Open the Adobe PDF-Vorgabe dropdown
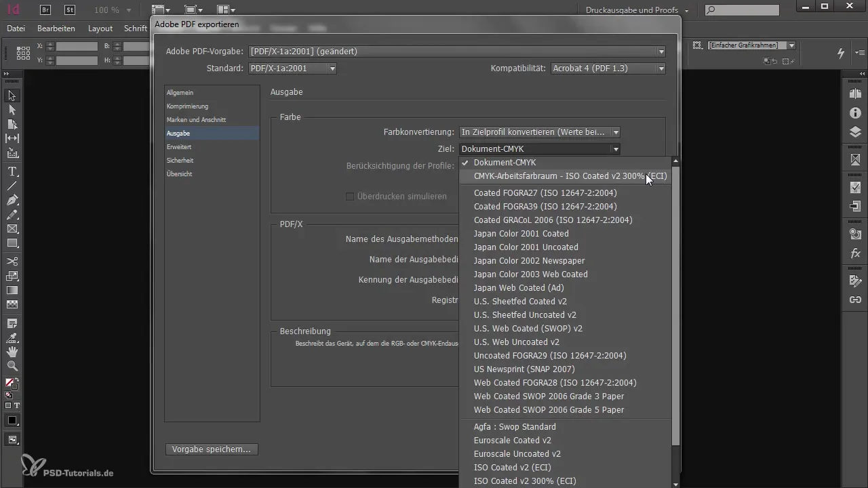 [457, 52]
